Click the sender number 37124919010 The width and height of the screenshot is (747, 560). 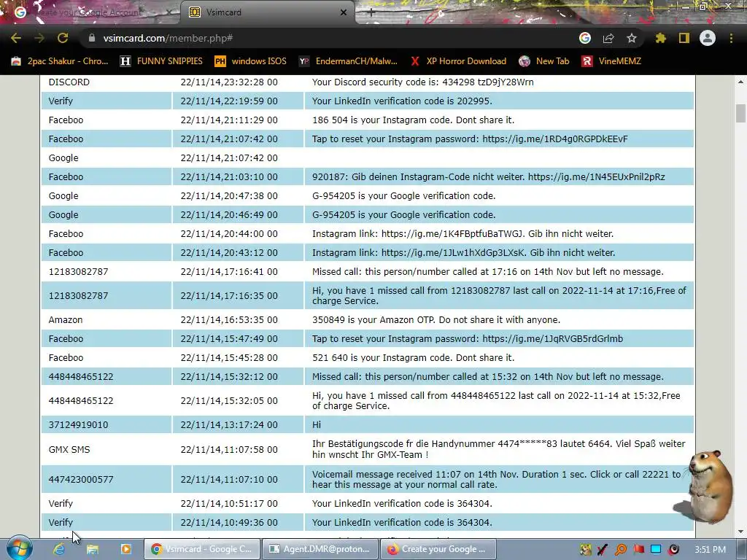78,425
